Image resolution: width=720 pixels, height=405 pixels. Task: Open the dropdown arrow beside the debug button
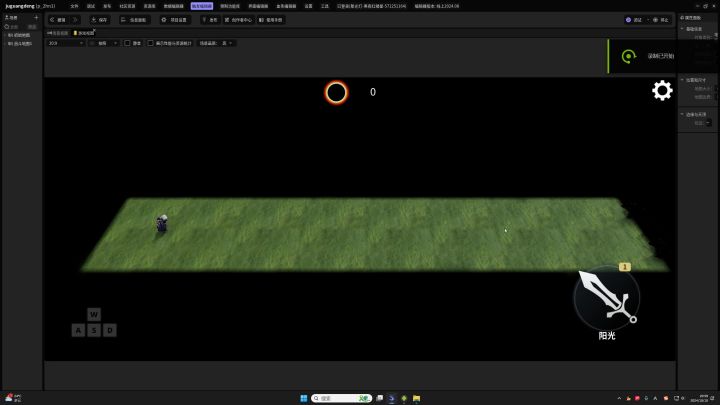(648, 20)
